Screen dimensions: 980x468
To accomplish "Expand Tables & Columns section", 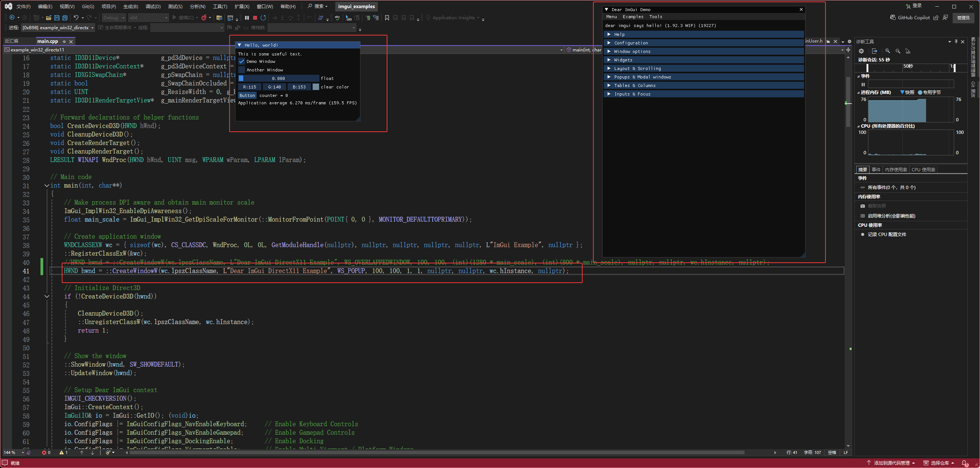I will [703, 85].
